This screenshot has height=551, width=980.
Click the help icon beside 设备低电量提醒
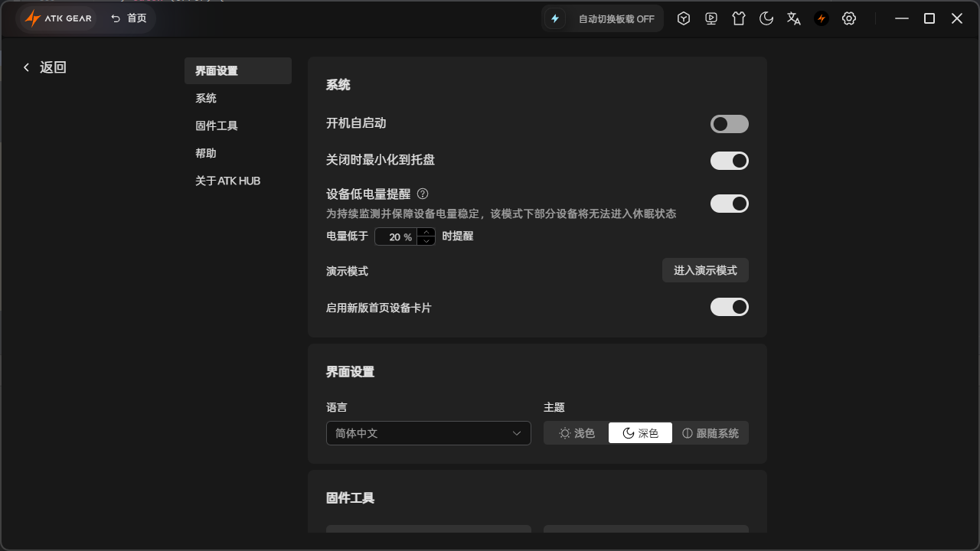[x=423, y=194]
